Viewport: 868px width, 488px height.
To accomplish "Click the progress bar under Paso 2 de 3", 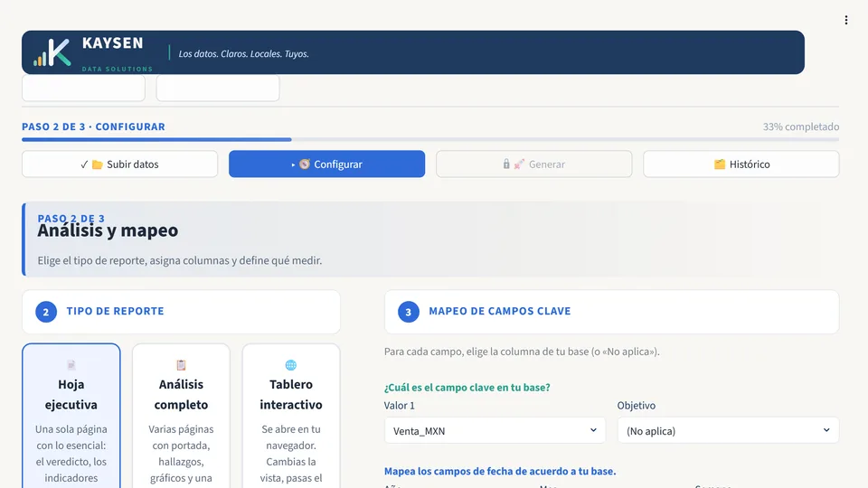I will (x=430, y=139).
